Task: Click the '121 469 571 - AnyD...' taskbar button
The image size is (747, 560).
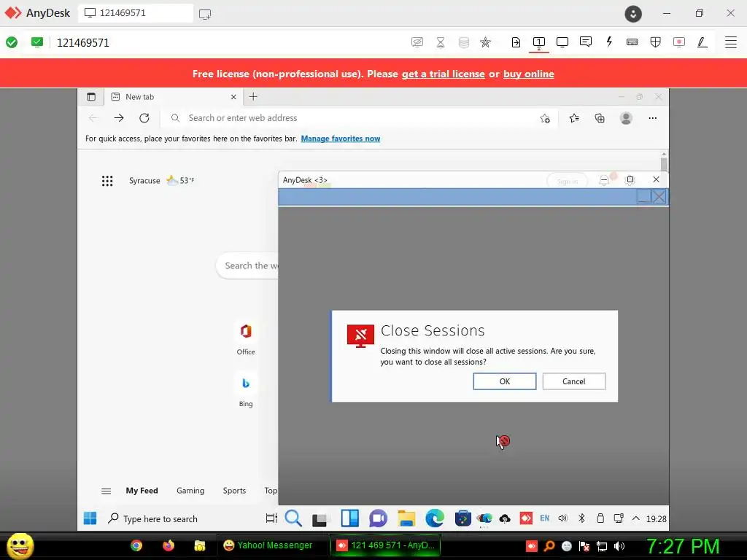Action: click(385, 545)
